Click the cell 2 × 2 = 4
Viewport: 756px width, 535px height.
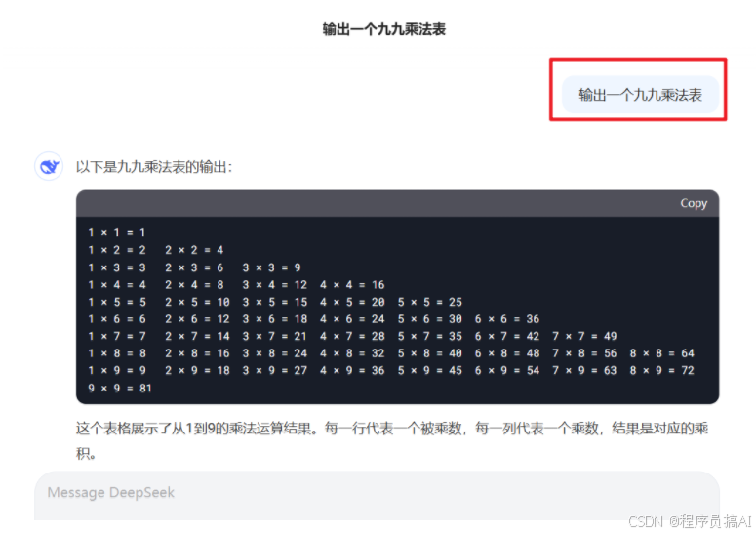click(194, 250)
